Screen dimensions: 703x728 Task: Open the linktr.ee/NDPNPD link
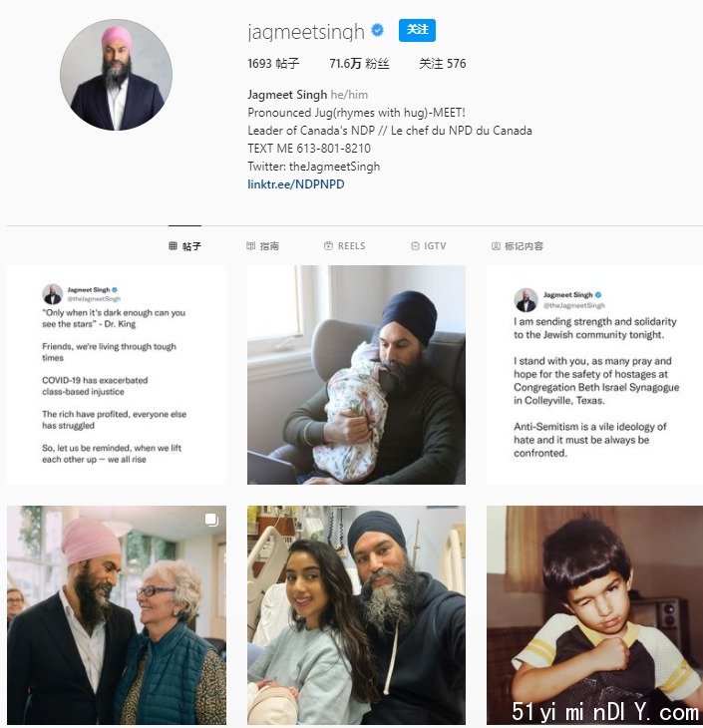click(296, 184)
